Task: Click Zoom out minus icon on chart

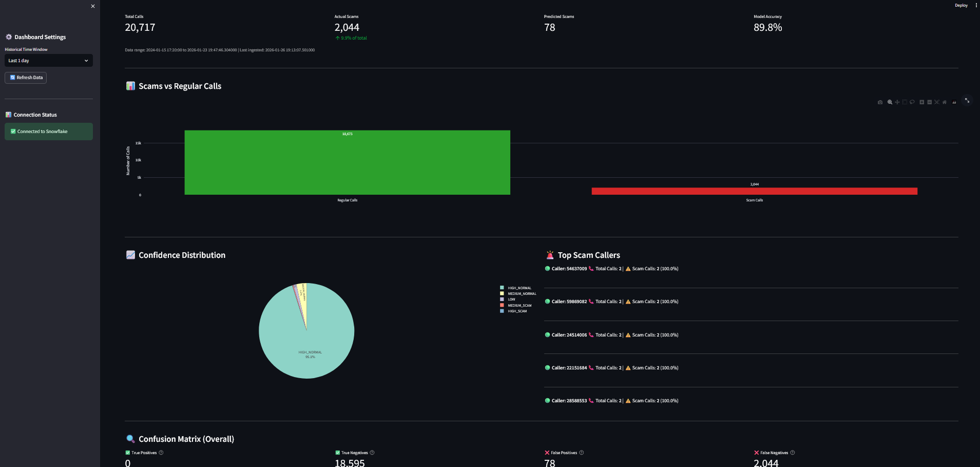Action: (x=929, y=102)
